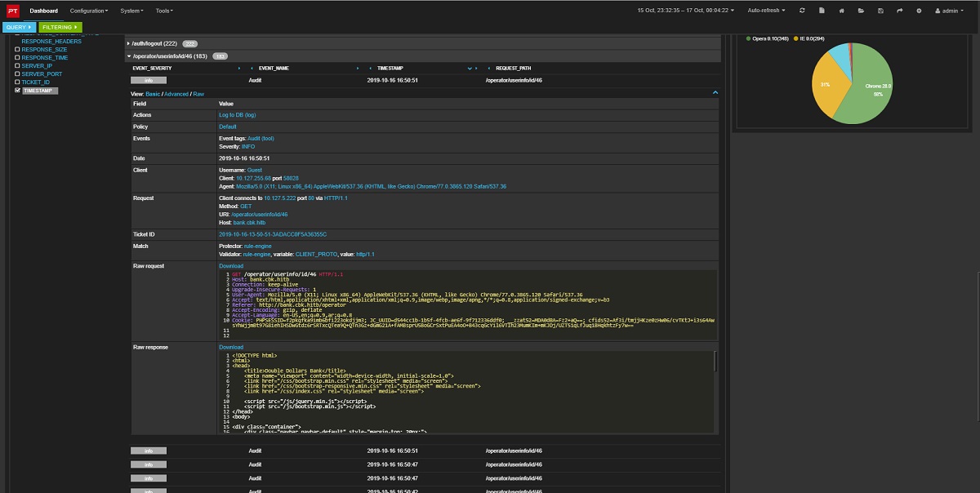Click the Guest username link
This screenshot has height=493, width=980.
[x=254, y=170]
